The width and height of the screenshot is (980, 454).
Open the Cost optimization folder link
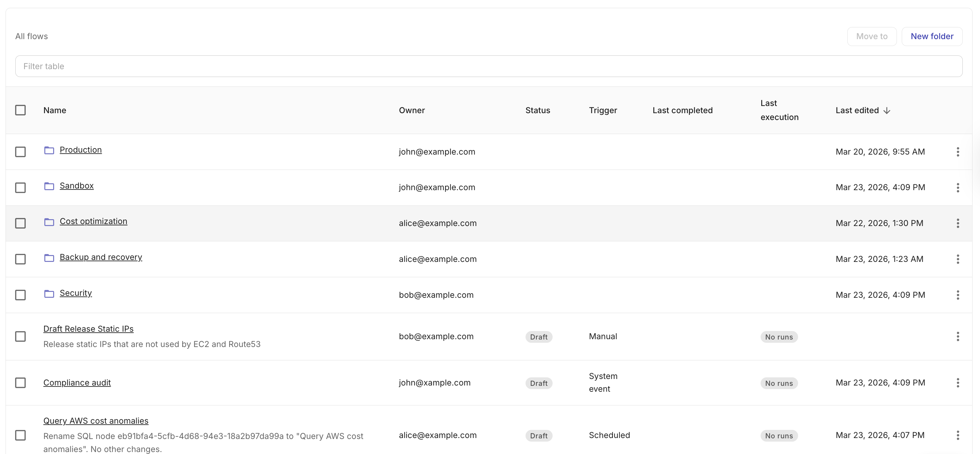(93, 221)
